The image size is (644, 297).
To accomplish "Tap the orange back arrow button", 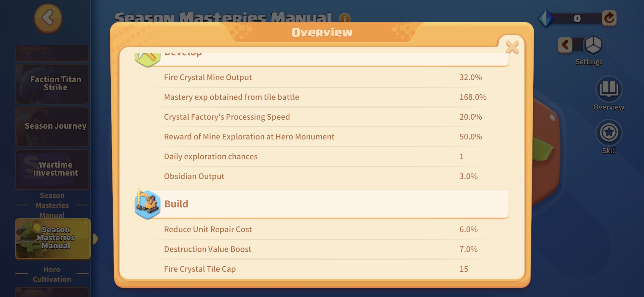I will (x=48, y=18).
